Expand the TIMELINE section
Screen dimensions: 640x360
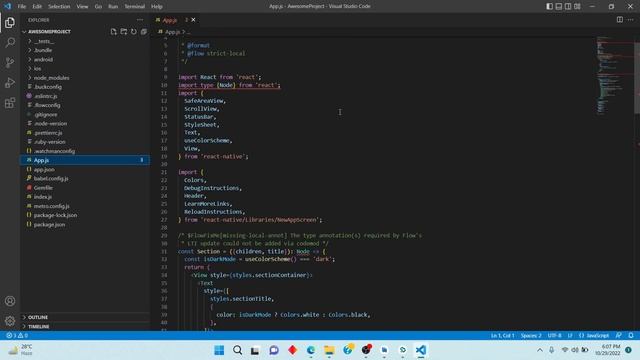point(38,327)
